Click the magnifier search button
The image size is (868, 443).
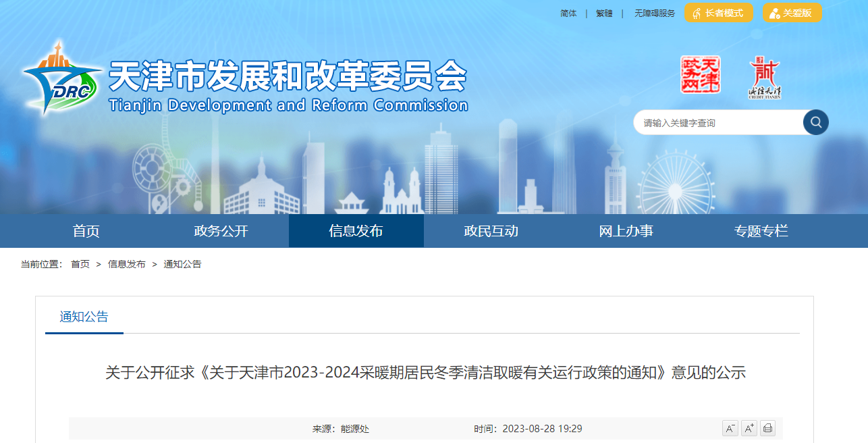click(815, 122)
